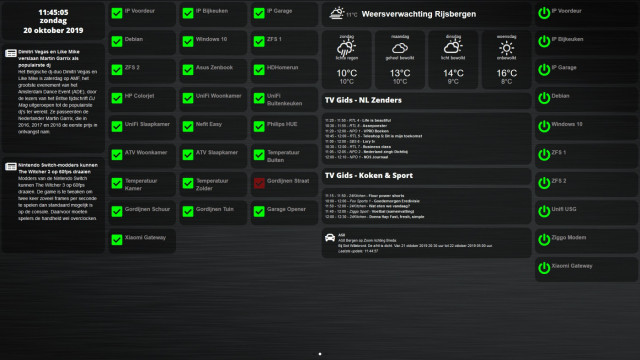Toggle the UniFi Woonkamer checkbox
The image size is (640, 360).
click(x=188, y=98)
